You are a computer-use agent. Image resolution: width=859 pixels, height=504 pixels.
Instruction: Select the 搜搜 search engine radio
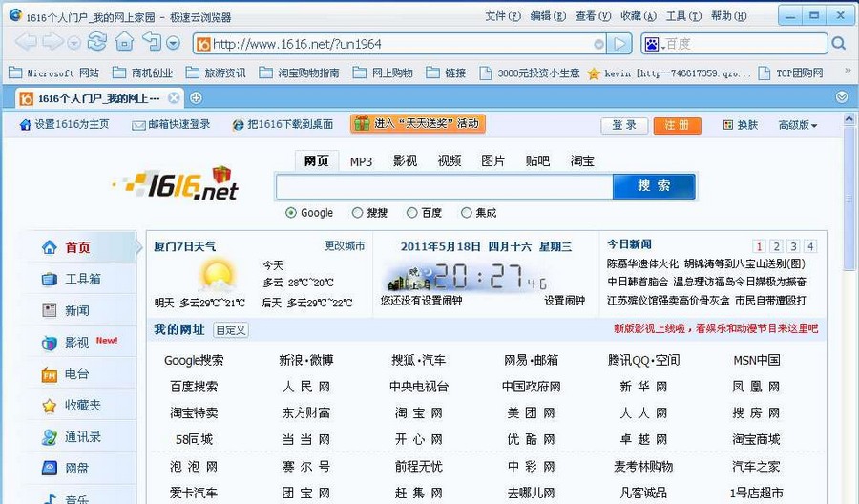point(357,213)
